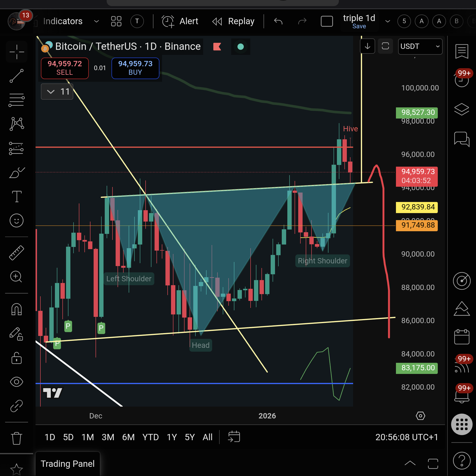Select the YTD time range

click(150, 437)
